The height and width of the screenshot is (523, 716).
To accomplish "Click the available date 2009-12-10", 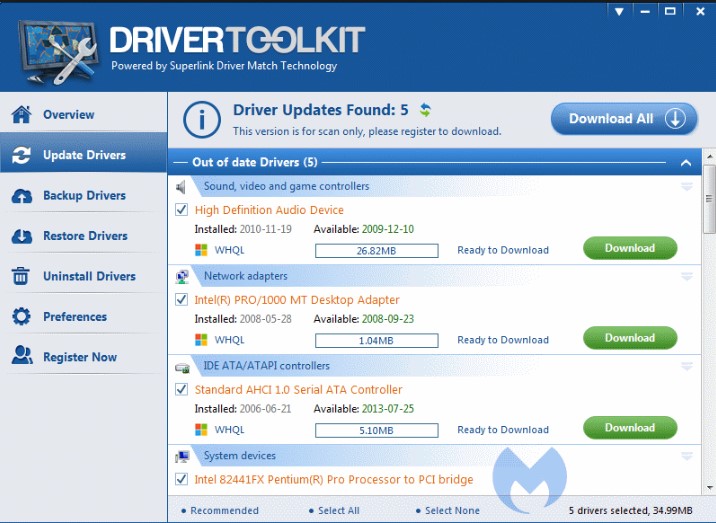I will point(388,229).
